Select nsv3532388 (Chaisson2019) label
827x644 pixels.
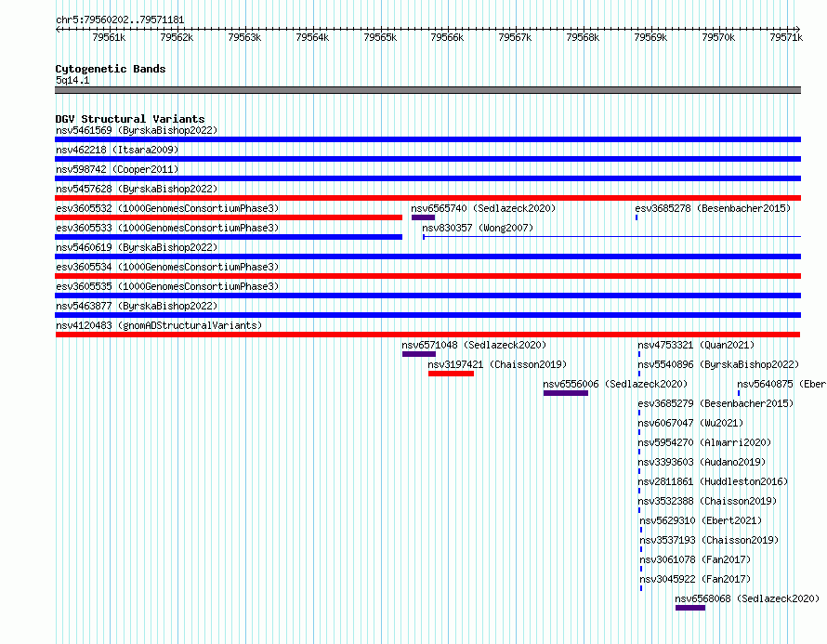click(707, 501)
